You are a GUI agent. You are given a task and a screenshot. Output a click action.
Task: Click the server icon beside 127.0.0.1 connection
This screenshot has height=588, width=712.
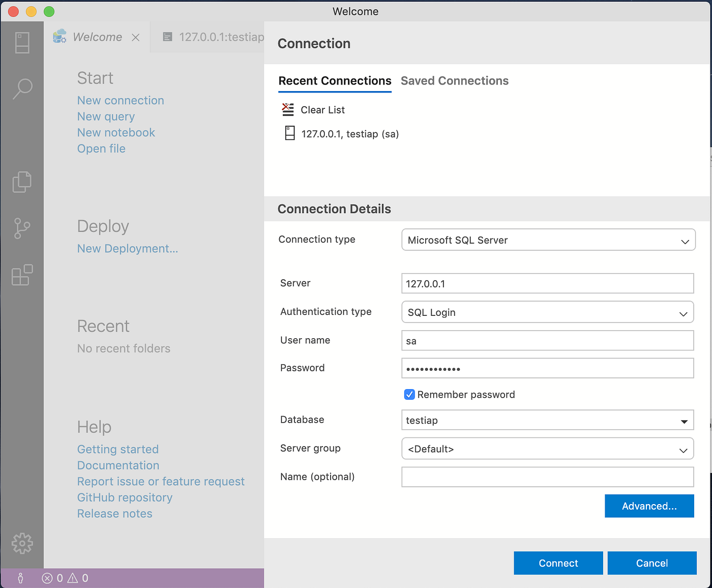[x=289, y=133]
